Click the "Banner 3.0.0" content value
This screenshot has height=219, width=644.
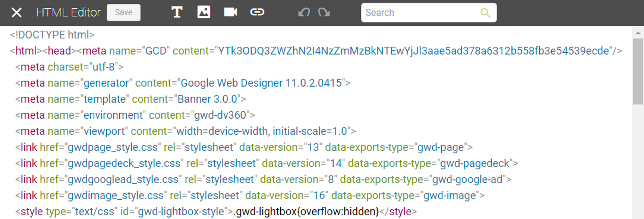207,99
